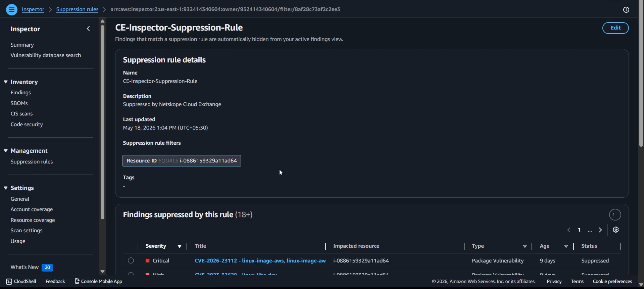Go to Suppression rules breadcrumb

tap(77, 9)
